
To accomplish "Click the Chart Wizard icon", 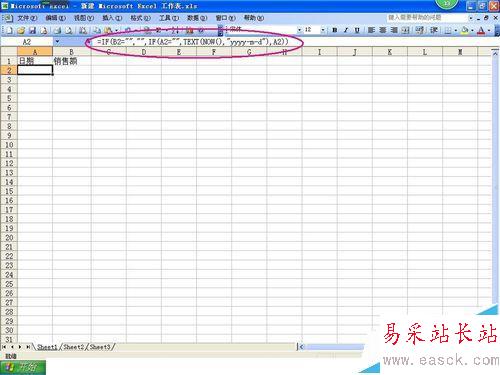I will (x=190, y=30).
